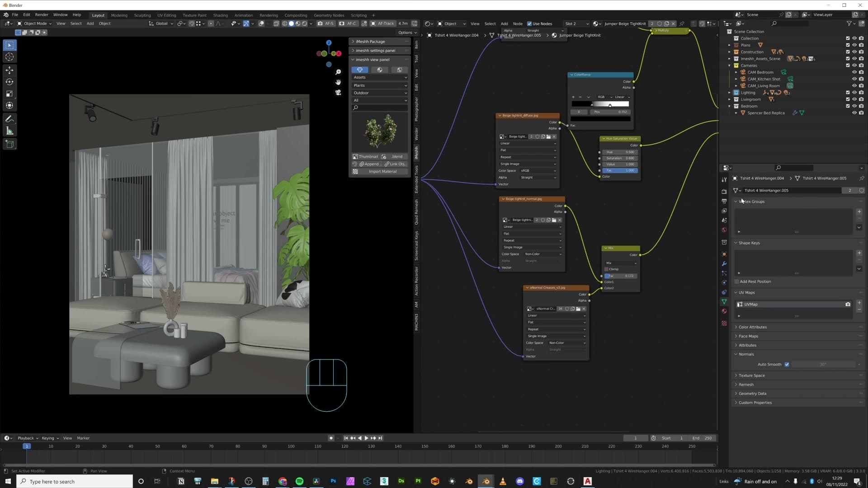Adjust the Saturation slider in Hue Saturation node
Screen dimensions: 868x488
[x=620, y=159]
